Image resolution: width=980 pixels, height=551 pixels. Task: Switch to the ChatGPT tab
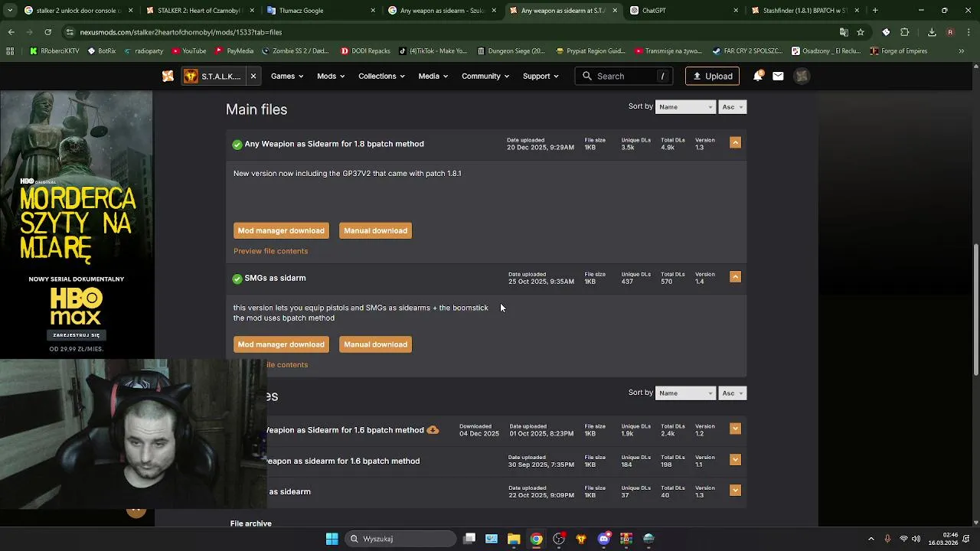681,11
